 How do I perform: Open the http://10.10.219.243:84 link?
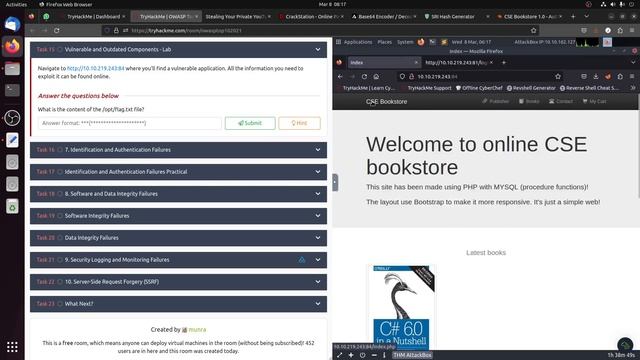coord(96,69)
